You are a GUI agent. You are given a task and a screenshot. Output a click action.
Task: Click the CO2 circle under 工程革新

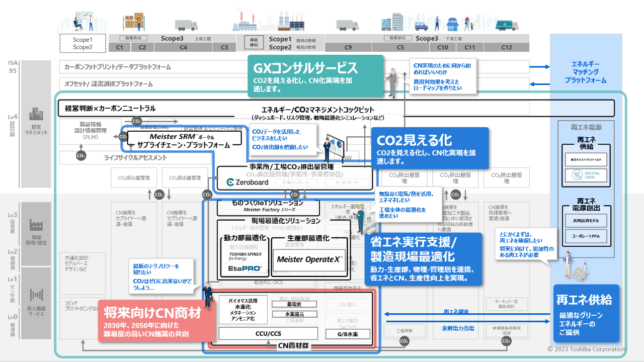[x=404, y=341]
